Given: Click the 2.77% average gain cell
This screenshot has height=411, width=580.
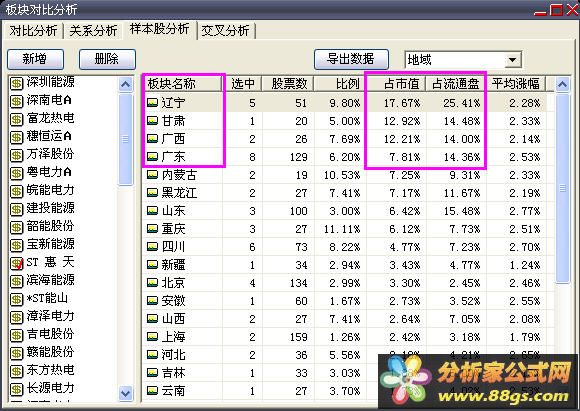Looking at the screenshot, I should tap(525, 211).
